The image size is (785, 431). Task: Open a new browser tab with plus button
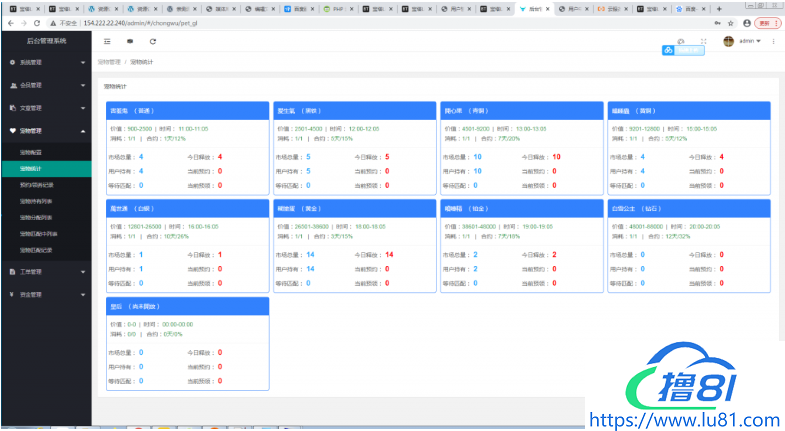719,8
